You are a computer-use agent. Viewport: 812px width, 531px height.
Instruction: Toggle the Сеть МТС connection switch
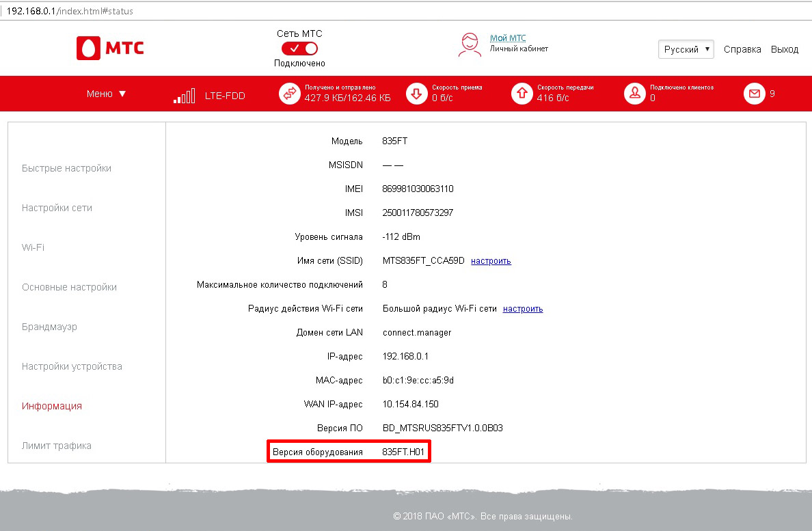point(299,49)
